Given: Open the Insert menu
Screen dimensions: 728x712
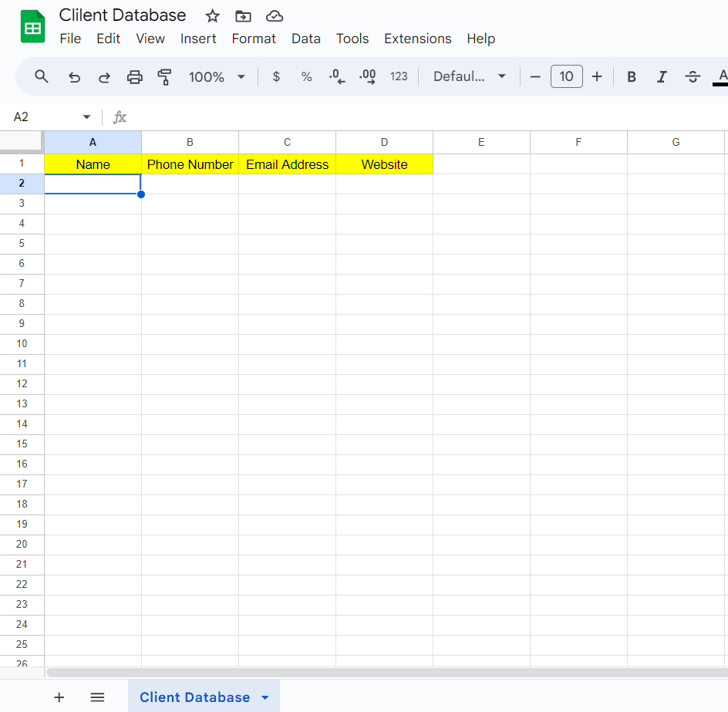Looking at the screenshot, I should (x=198, y=39).
